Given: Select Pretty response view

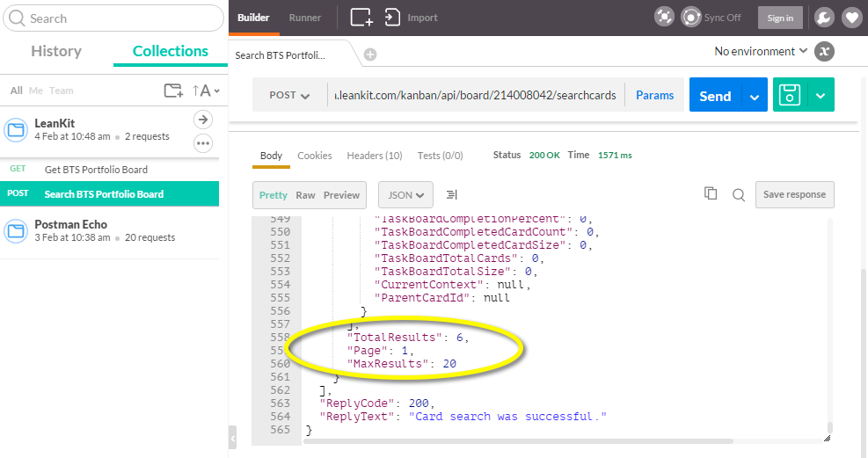Looking at the screenshot, I should (x=274, y=195).
